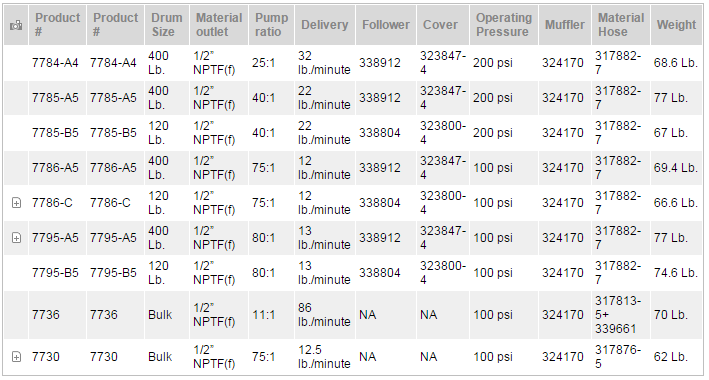709x380 pixels.
Task: Select product 7736 in first column
Action: tap(46, 315)
